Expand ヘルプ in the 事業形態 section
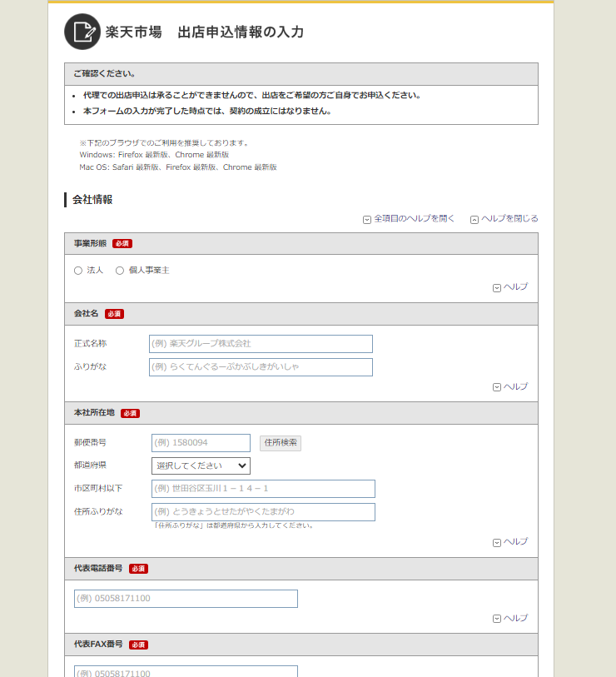The image size is (616, 677). (x=510, y=287)
